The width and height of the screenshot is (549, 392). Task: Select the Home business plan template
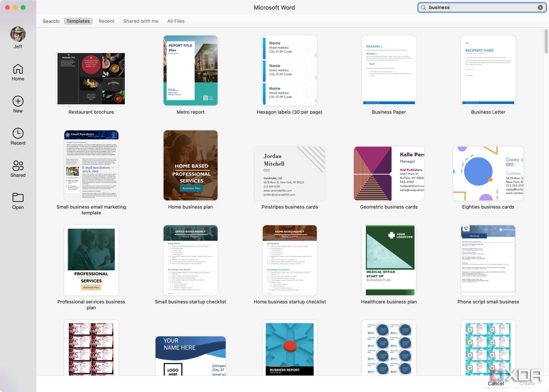[x=191, y=165]
